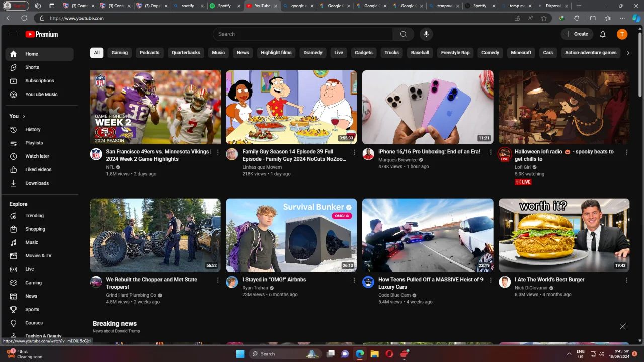Open more options for the Heist of 9 Luxury Cars video
The width and height of the screenshot is (644, 362).
tap(491, 280)
